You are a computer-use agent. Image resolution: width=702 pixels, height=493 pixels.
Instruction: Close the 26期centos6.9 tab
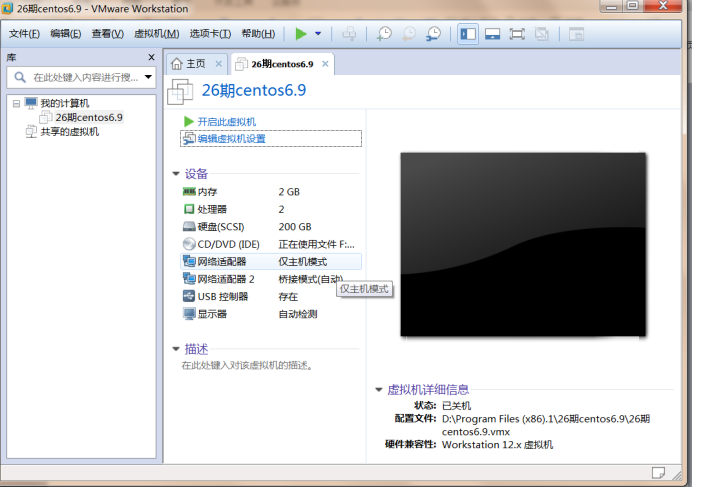[325, 64]
